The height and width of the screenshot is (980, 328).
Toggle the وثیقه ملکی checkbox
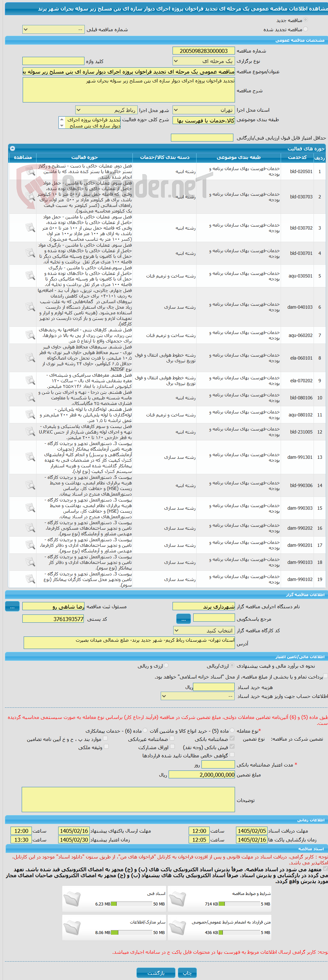click(106, 747)
